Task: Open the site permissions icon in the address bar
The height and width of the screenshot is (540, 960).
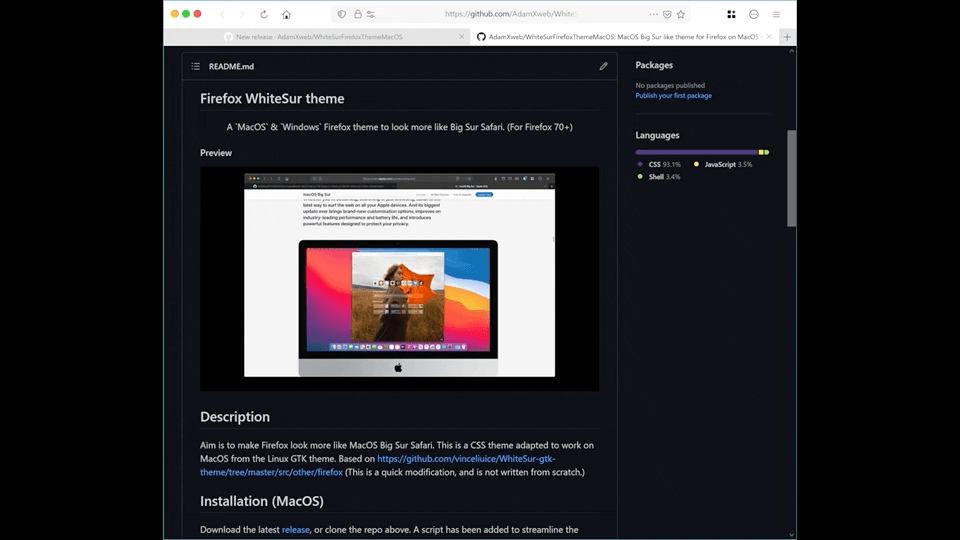Action: pos(370,14)
